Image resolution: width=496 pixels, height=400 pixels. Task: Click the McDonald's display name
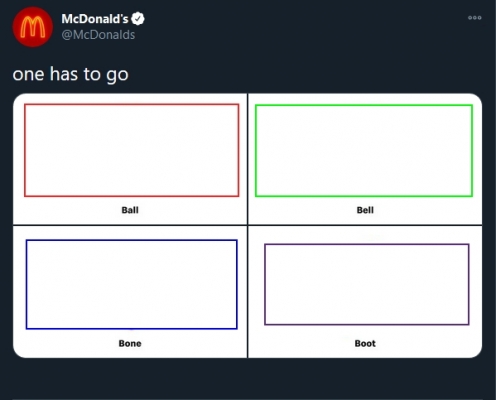[x=95, y=19]
